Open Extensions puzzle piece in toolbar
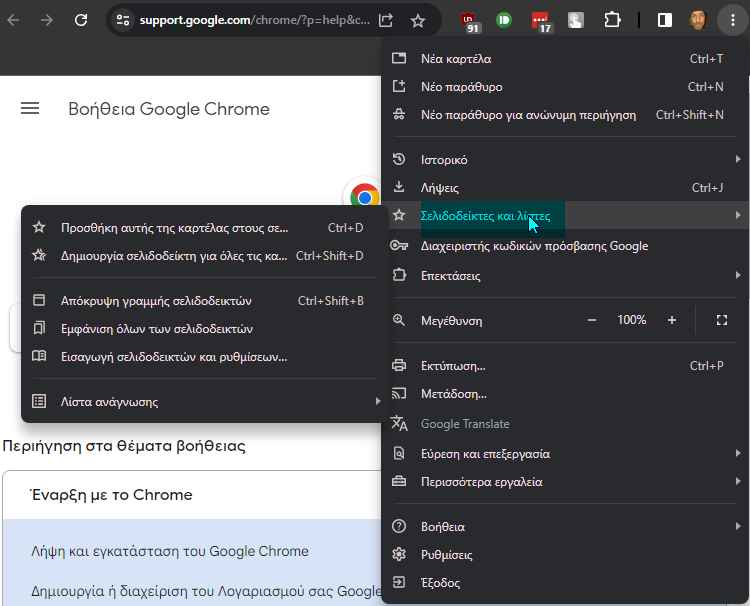 click(x=612, y=20)
